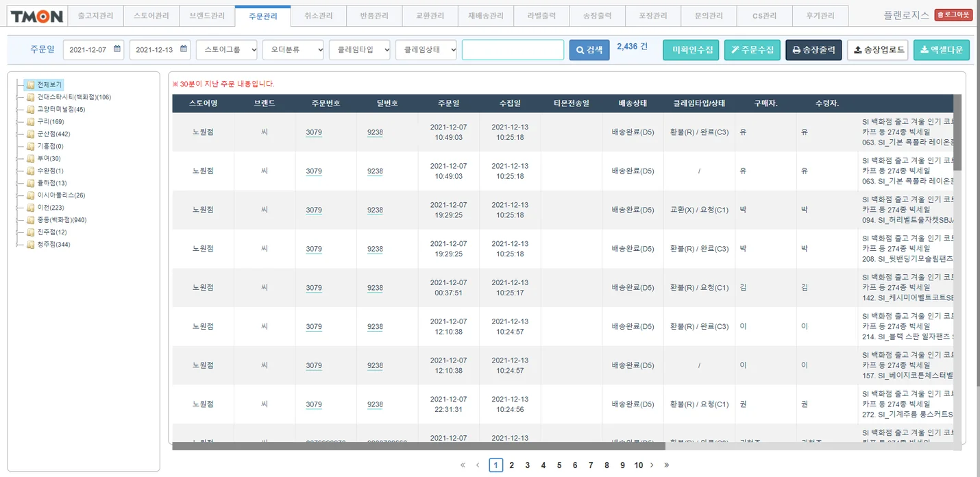Expand the 클레임상태 dropdown
980x477 pixels.
coord(426,50)
